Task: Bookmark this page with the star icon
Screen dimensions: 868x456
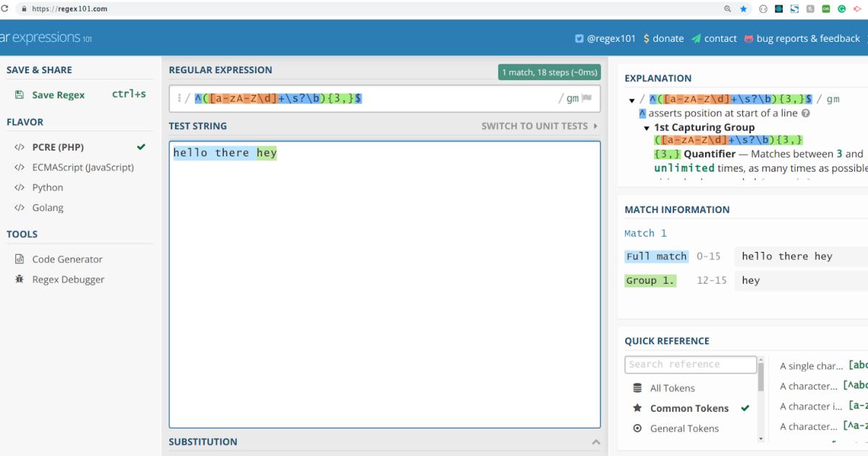Action: coord(744,9)
